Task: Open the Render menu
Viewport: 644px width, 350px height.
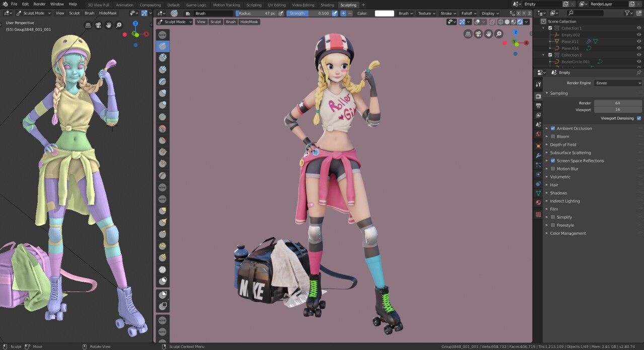Action: [39, 4]
